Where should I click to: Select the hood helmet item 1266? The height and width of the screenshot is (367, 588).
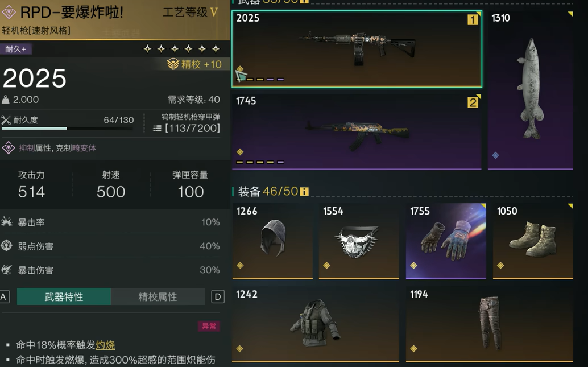(x=272, y=241)
